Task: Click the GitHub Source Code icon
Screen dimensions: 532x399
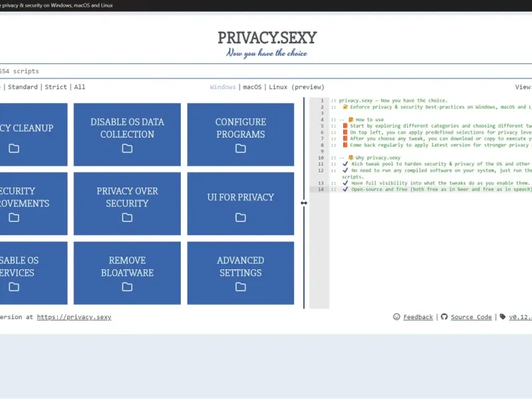Action: pyautogui.click(x=444, y=317)
